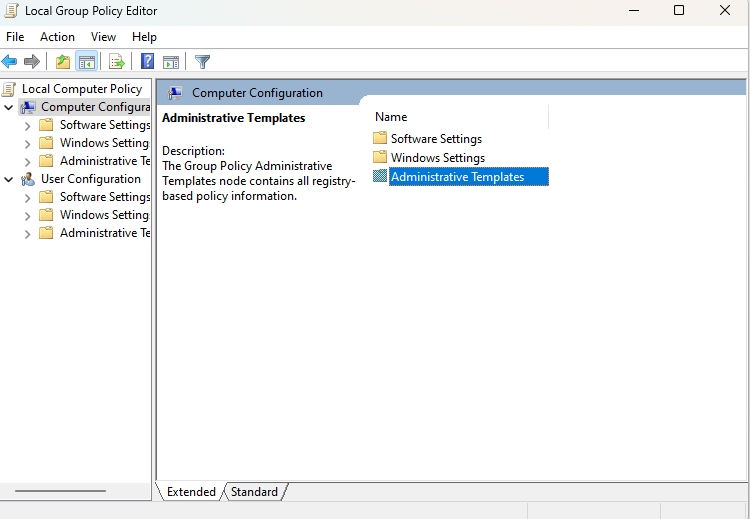Open the View menu
The width and height of the screenshot is (750, 519).
[103, 37]
